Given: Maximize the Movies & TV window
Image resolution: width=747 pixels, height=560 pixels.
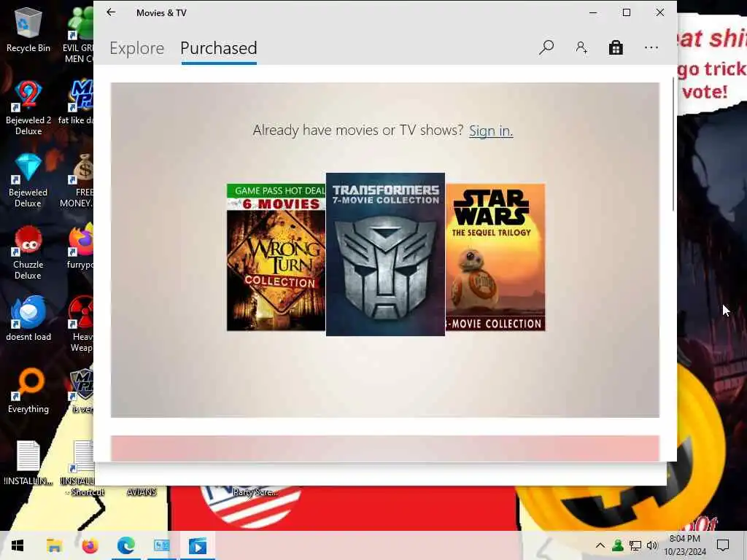Looking at the screenshot, I should point(627,13).
